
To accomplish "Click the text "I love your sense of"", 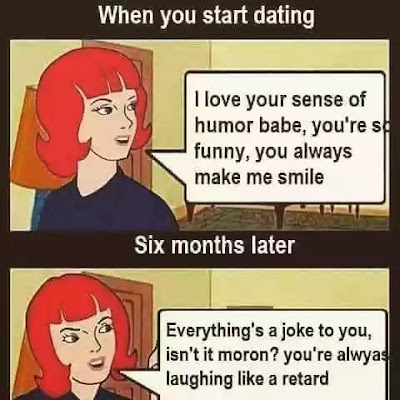I will coord(280,99).
